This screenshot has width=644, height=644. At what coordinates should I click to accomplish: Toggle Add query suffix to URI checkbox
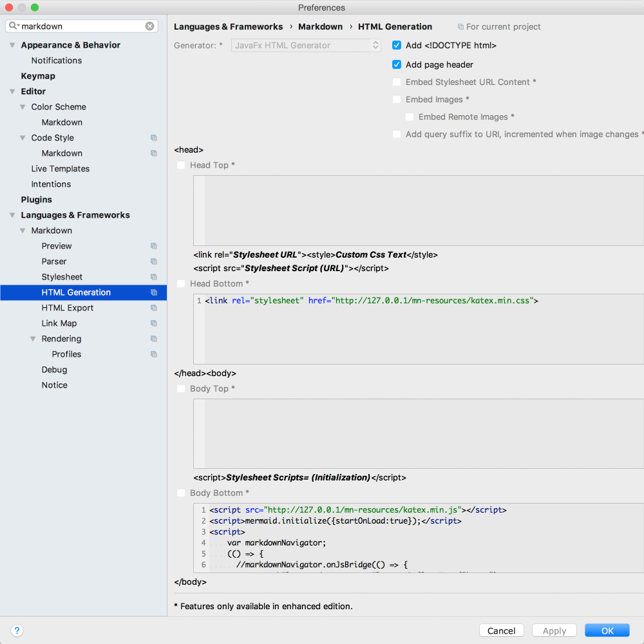click(396, 135)
